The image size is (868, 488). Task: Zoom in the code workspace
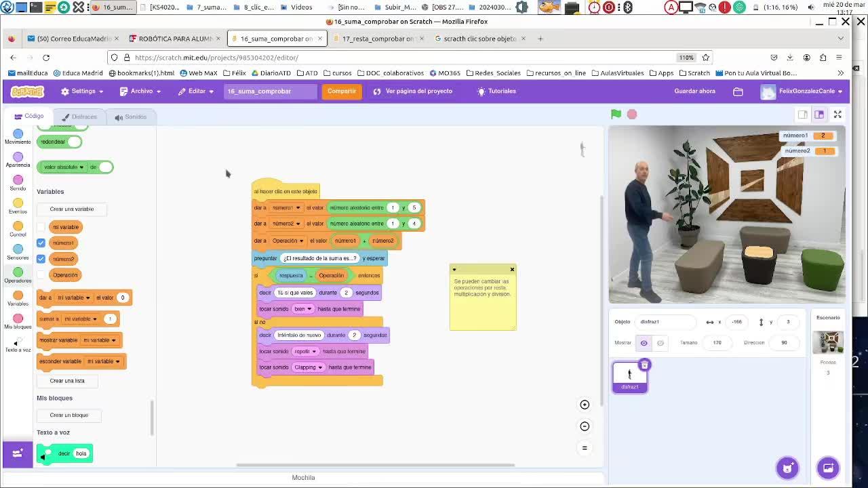585,405
